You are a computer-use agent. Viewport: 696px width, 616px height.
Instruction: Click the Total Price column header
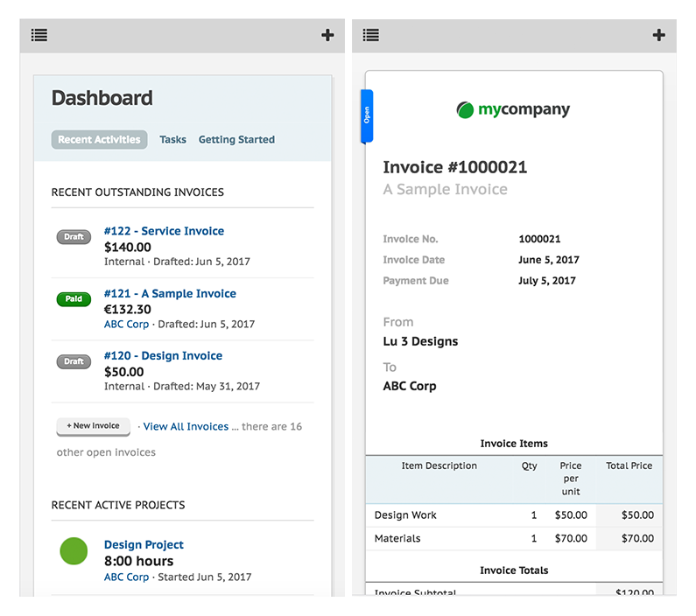pos(629,465)
